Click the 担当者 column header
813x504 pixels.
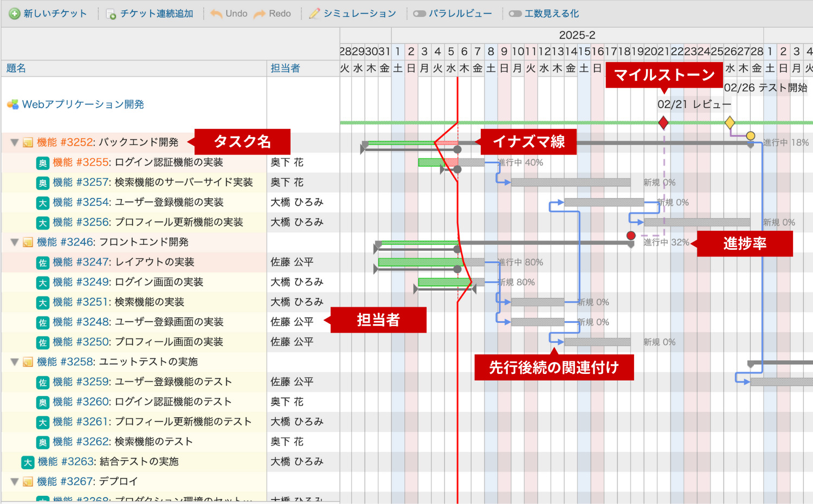(285, 68)
